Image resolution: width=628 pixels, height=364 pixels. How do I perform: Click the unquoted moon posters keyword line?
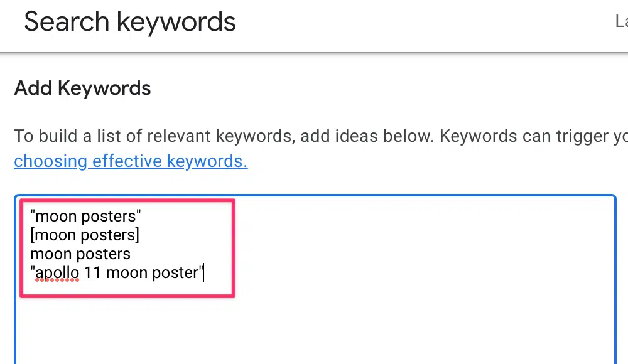tap(80, 254)
